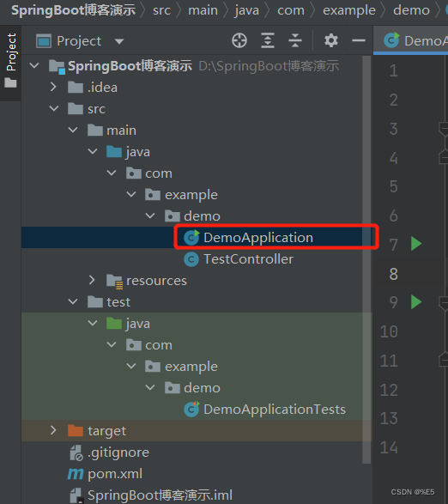Collapse the test folder chevron

pos(73,302)
